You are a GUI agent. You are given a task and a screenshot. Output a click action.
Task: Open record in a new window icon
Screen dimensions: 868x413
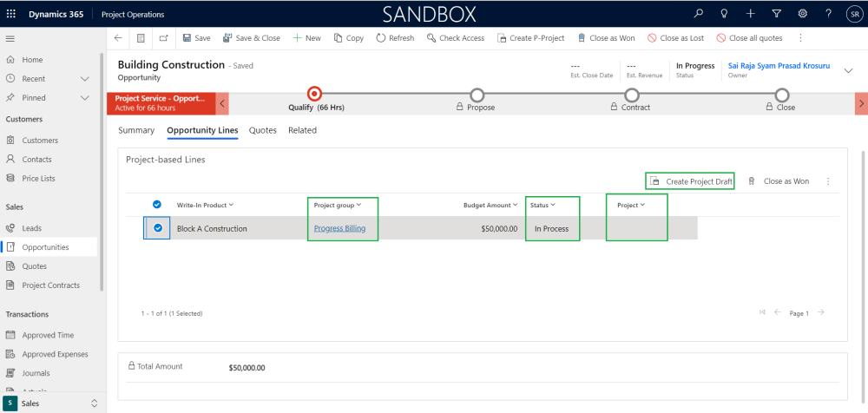pos(163,38)
